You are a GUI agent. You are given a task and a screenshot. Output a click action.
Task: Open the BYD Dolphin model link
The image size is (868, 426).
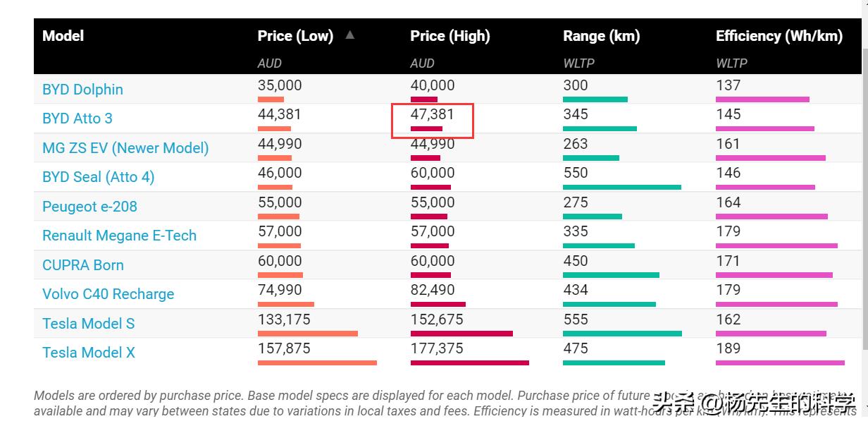(x=82, y=90)
